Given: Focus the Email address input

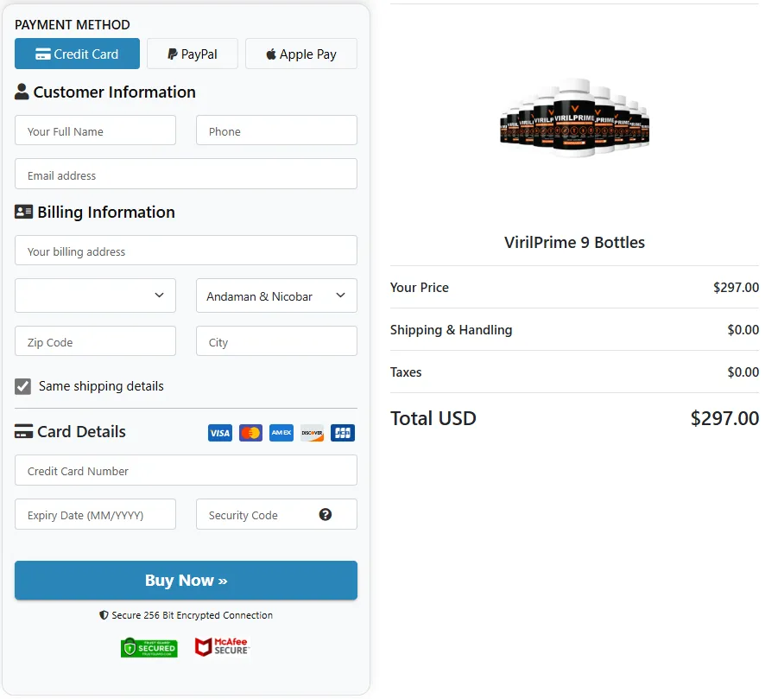Looking at the screenshot, I should [186, 174].
